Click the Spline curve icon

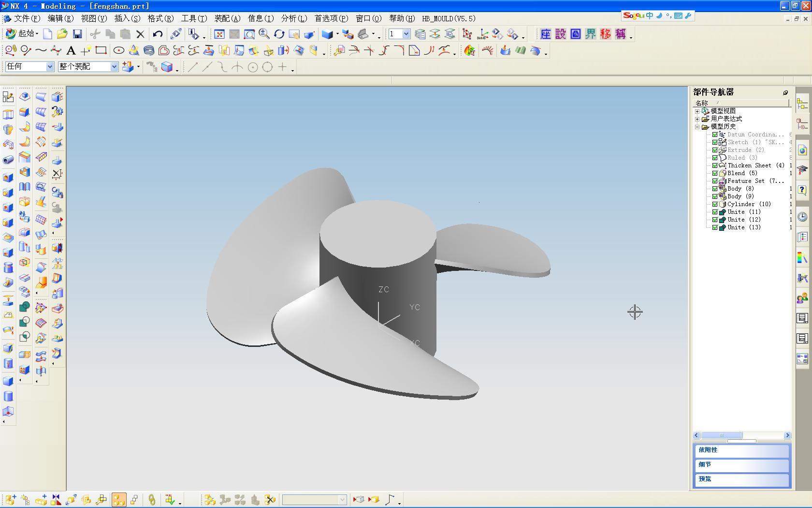click(x=41, y=51)
